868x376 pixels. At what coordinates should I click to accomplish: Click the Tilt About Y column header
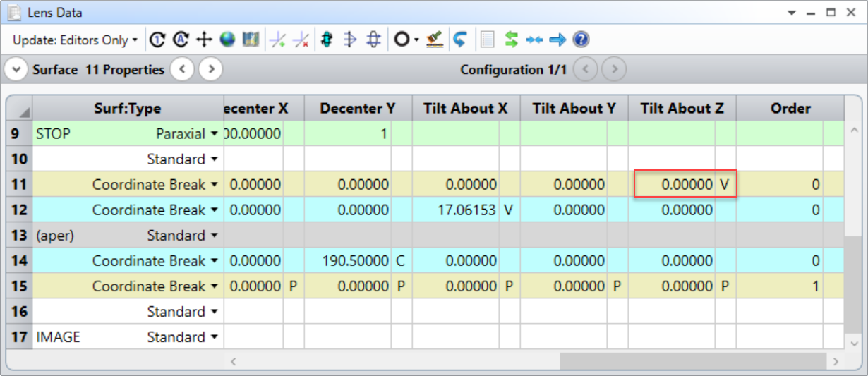coord(574,108)
